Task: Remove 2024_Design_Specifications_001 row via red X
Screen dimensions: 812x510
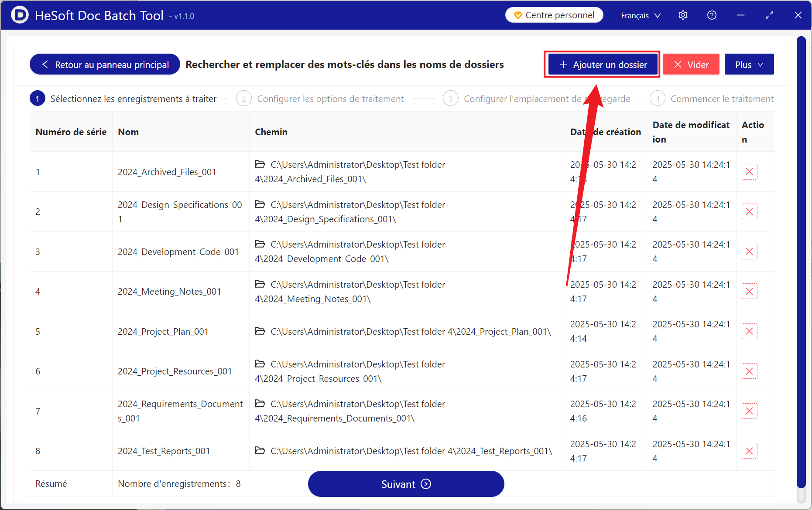Action: pos(749,212)
